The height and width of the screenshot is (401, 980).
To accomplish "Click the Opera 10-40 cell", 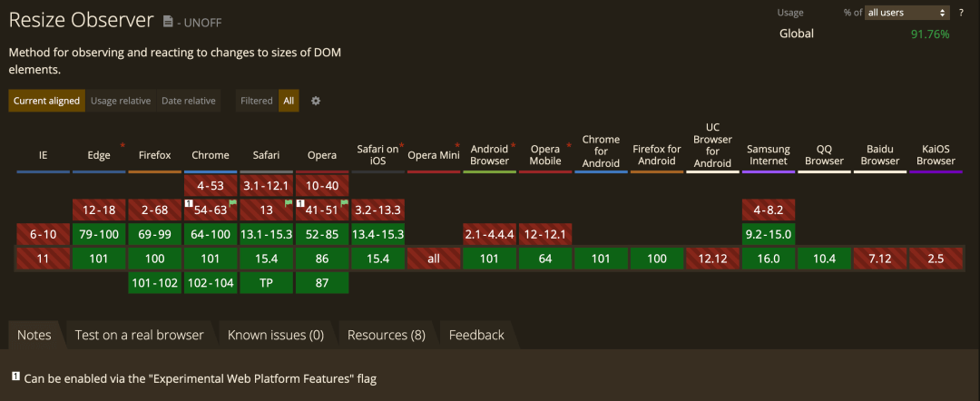I will click(322, 185).
